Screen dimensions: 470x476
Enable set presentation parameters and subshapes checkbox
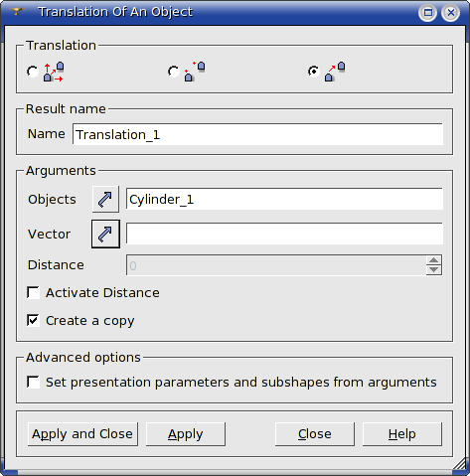point(33,382)
